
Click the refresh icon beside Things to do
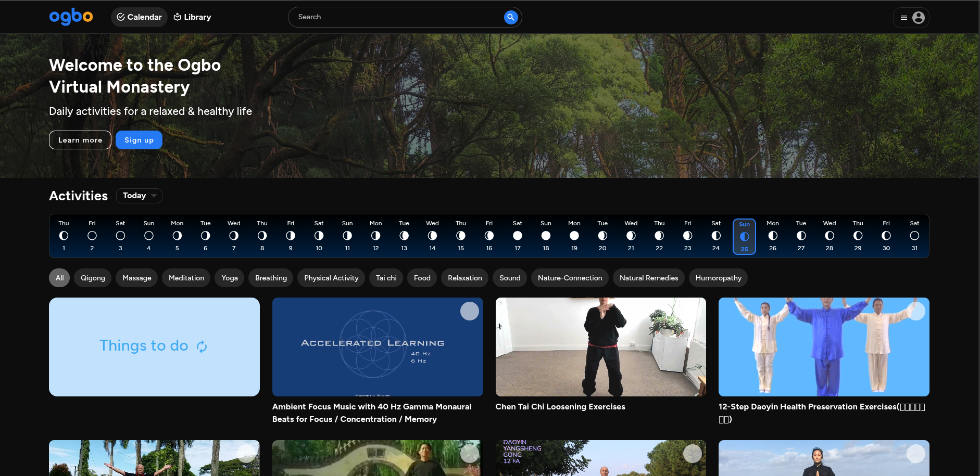[202, 346]
